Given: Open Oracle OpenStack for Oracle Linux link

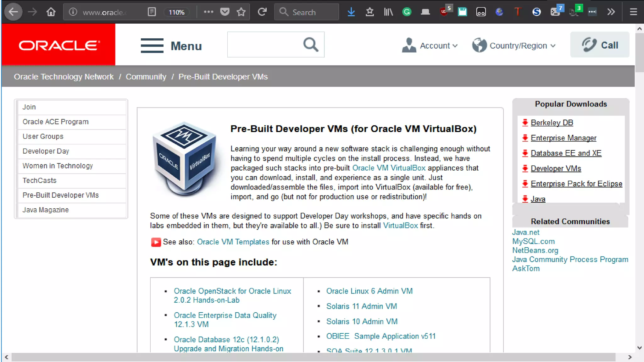Looking at the screenshot, I should (x=232, y=295).
